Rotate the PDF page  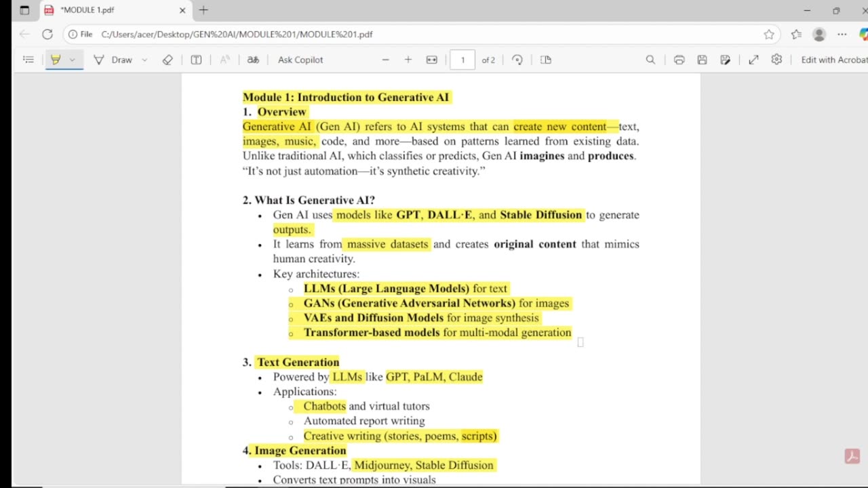click(x=517, y=60)
